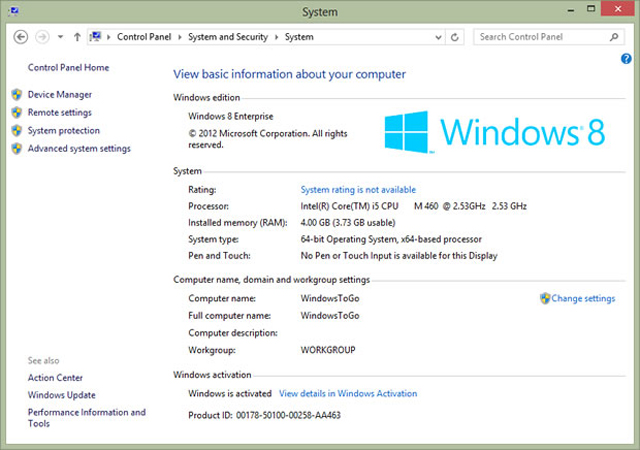Open the address bar history dropdown

pos(438,38)
